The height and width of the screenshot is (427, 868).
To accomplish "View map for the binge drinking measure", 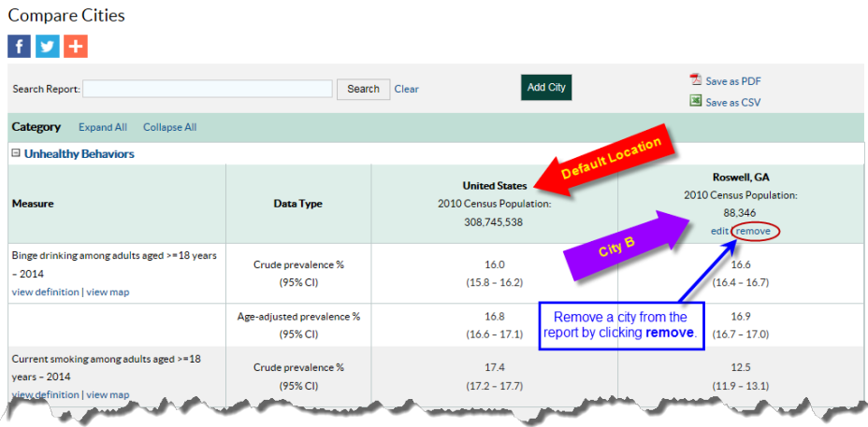I will click(x=108, y=292).
